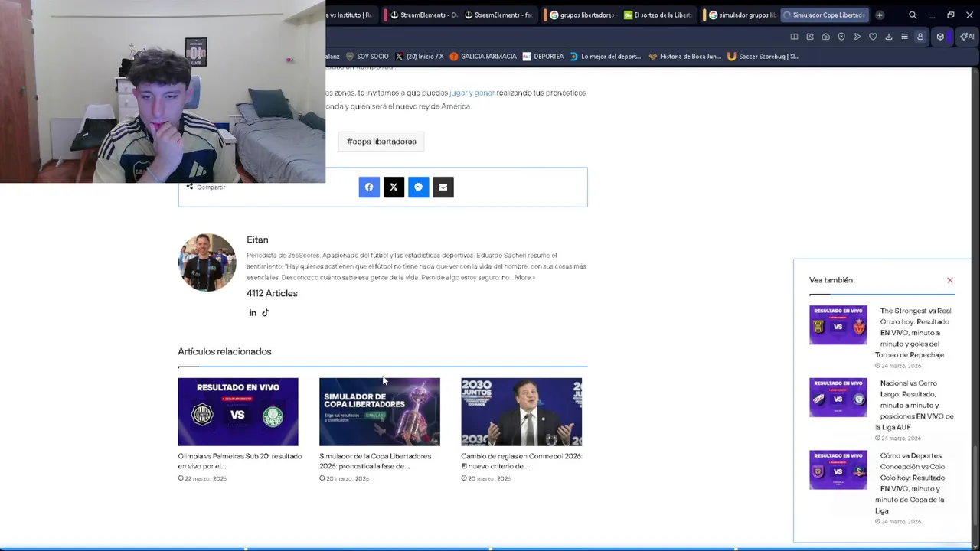Open the profile account icon
The image size is (980, 551).
coord(920,37)
